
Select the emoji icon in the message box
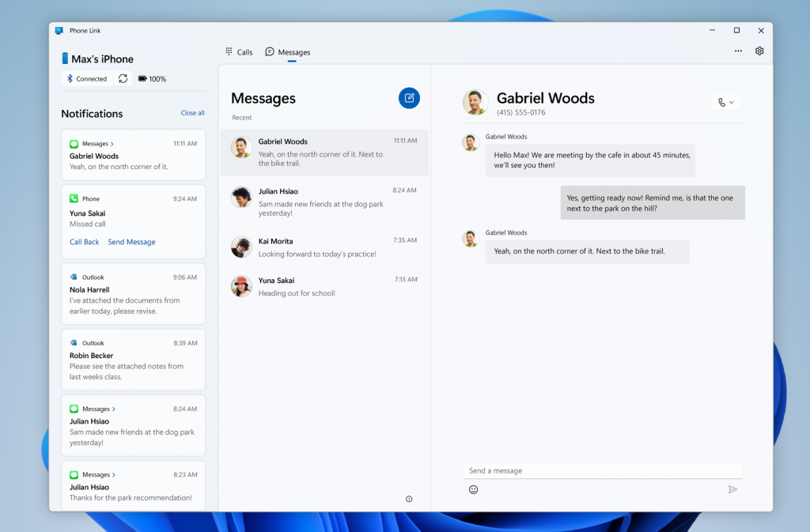473,490
